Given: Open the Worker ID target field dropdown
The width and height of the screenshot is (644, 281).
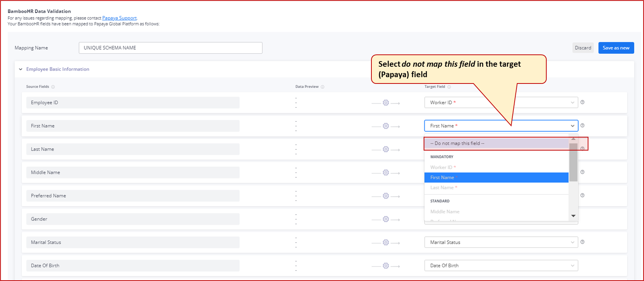Looking at the screenshot, I should [501, 102].
